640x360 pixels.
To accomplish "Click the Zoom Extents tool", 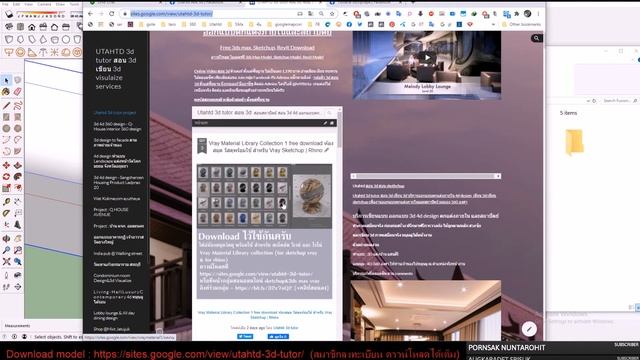I will click(6, 261).
